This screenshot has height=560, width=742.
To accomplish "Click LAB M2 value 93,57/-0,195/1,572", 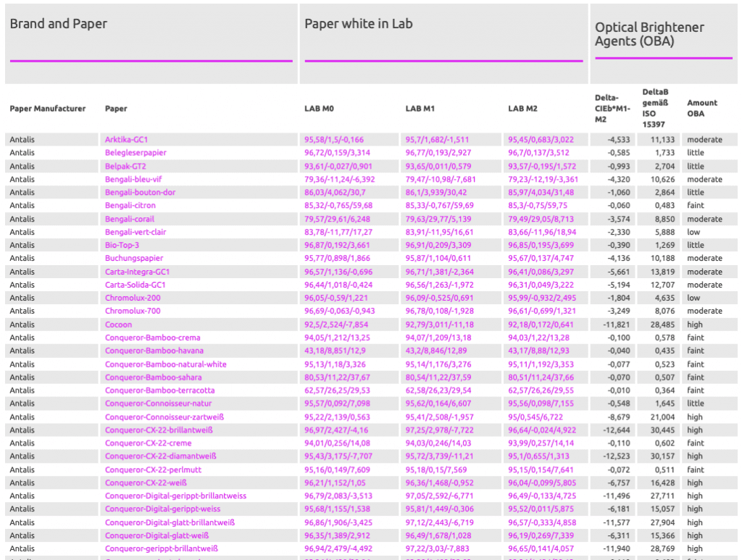I will pos(542,167).
